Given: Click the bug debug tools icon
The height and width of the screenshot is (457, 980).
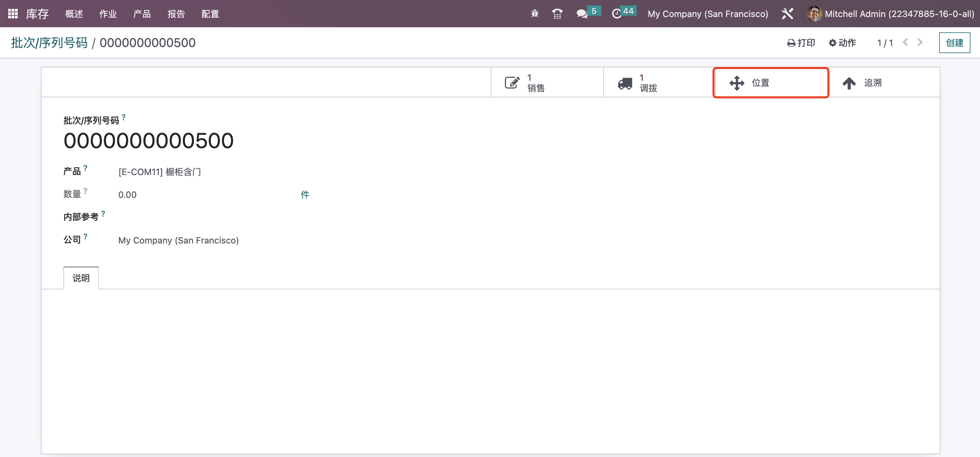Looking at the screenshot, I should 535,14.
